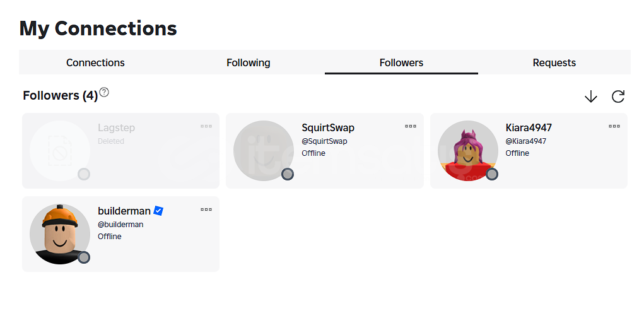Click builderman's offline status indicator
The image size is (644, 318).
pos(84,257)
